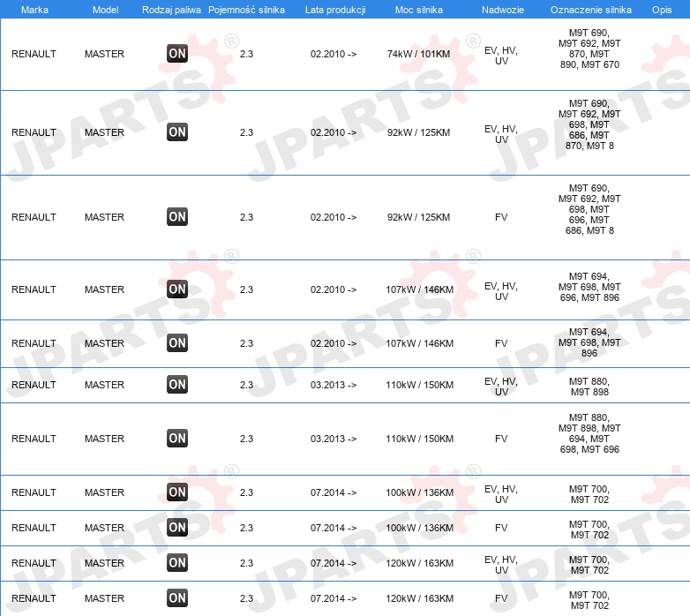Click MASTER in the 74kW / 101KM row
690x616 pixels.
pos(104,54)
